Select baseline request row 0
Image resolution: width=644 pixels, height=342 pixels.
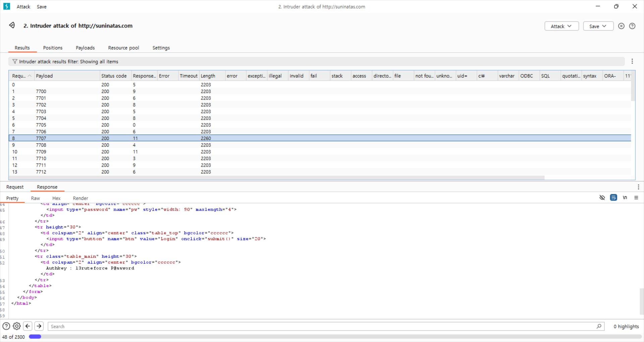[x=320, y=84]
